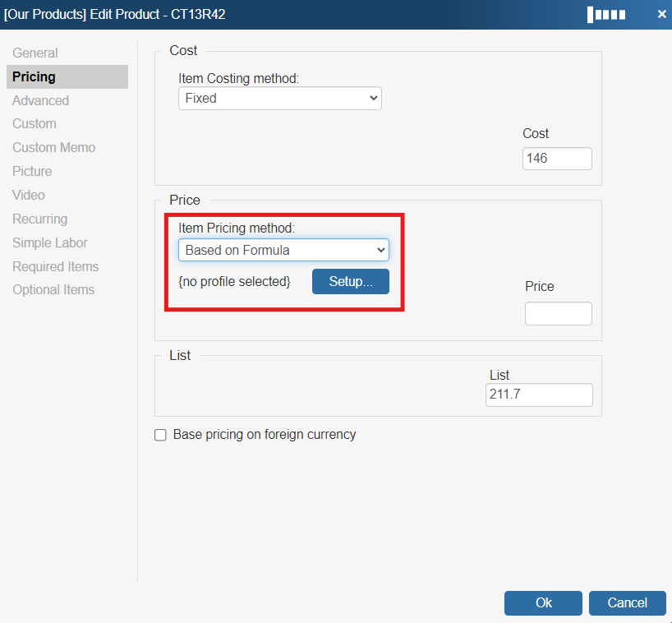Viewport: 672px width, 623px height.
Task: Expand the Item Costing method dropdown
Action: click(279, 98)
